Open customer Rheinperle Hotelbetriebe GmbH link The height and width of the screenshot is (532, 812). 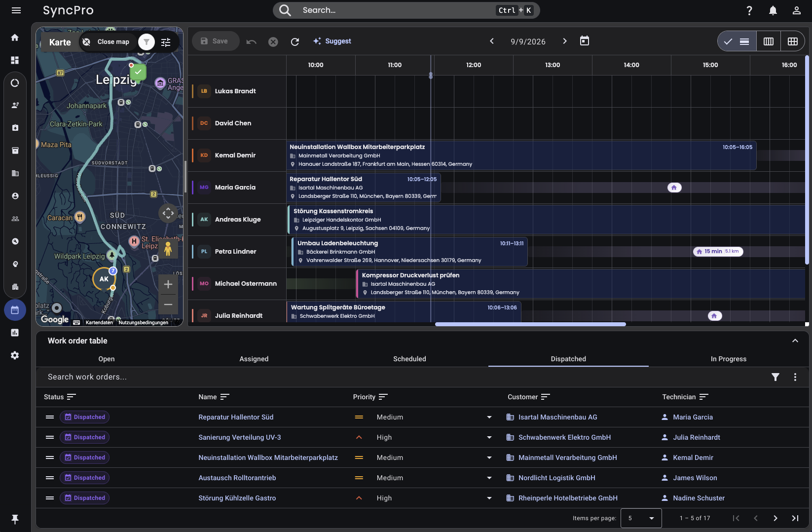click(568, 498)
